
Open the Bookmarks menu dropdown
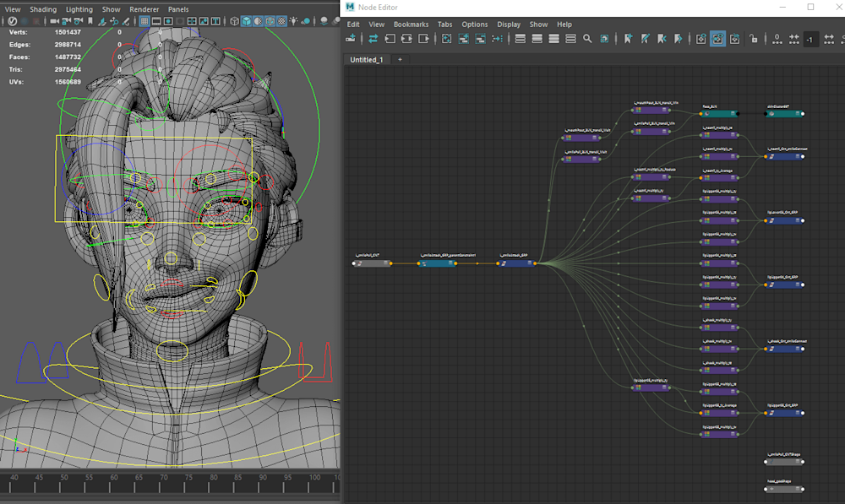point(411,24)
